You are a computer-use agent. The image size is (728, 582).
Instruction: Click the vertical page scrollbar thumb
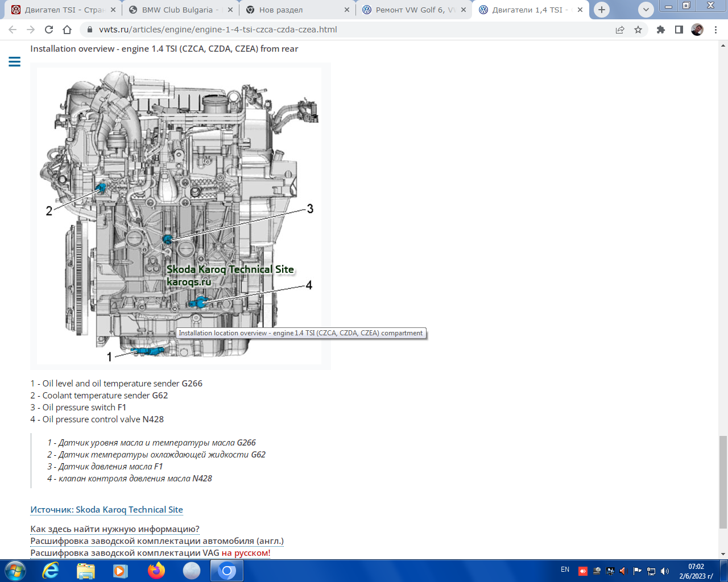pos(723,482)
